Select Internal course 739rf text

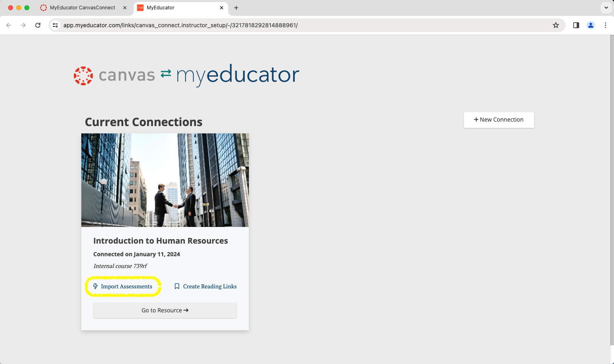[120, 266]
